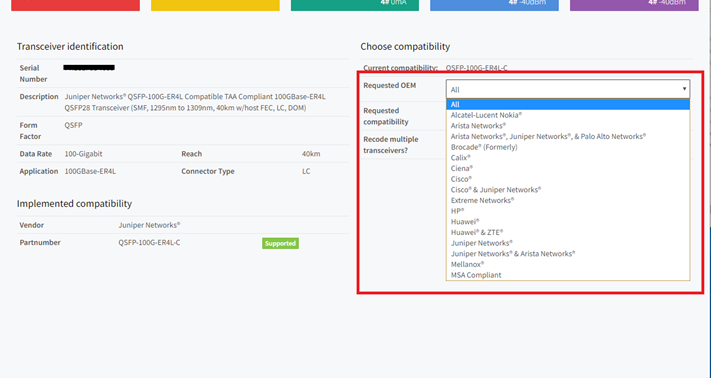This screenshot has width=711, height=378.
Task: Select 'All' option in OEM list
Action: pyautogui.click(x=568, y=104)
